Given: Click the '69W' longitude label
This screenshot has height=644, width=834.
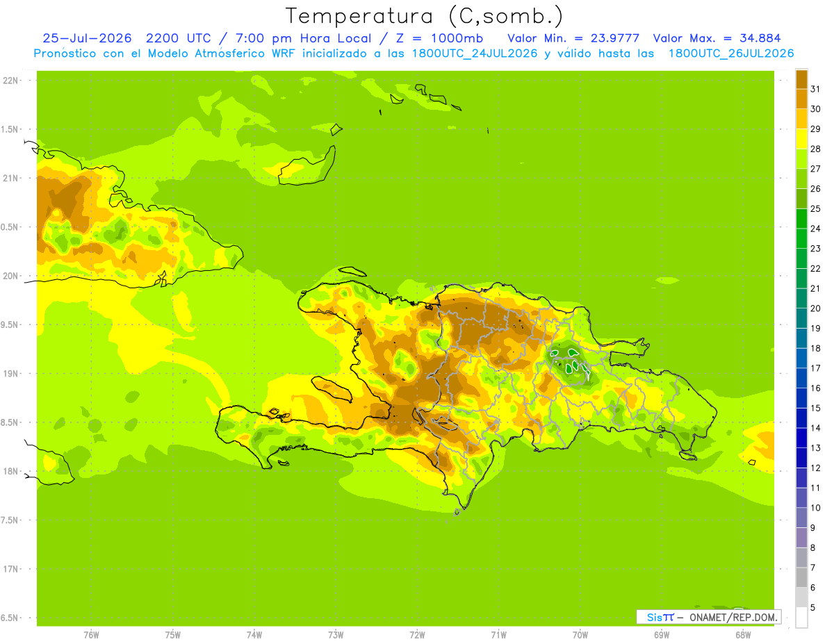Looking at the screenshot, I should (662, 634).
